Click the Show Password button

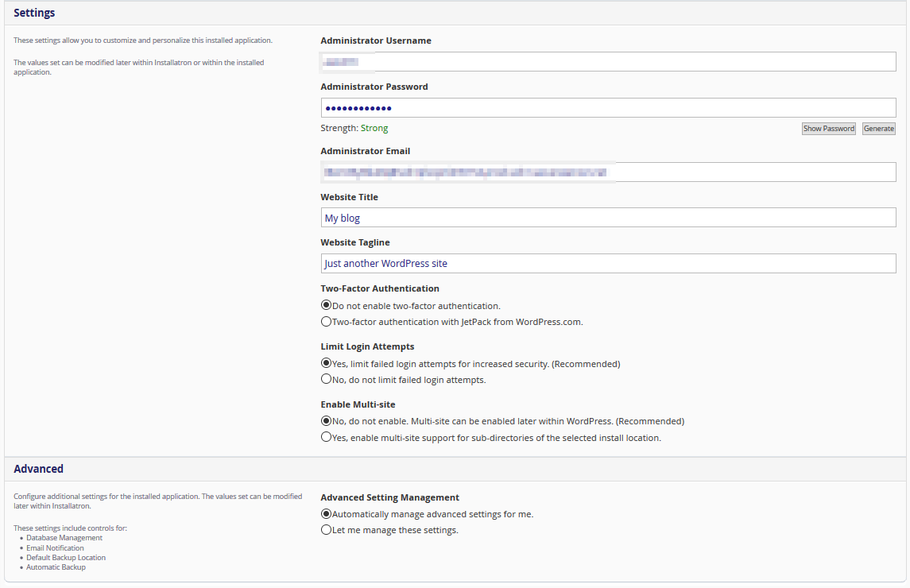coord(829,128)
